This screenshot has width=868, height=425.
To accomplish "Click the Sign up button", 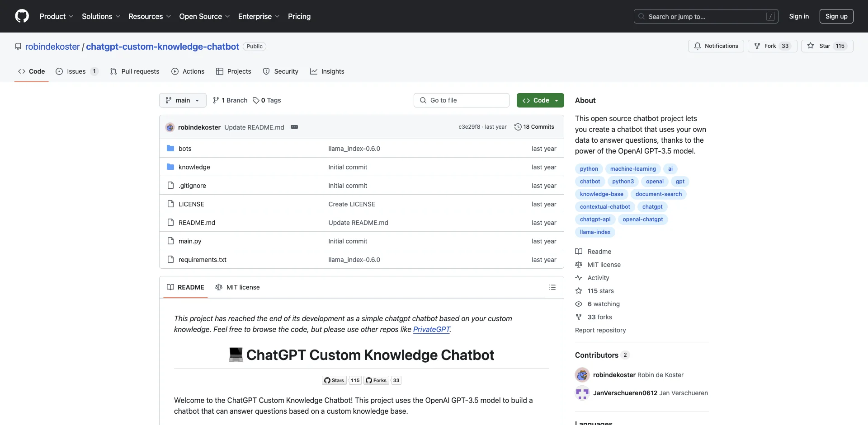I will (836, 16).
